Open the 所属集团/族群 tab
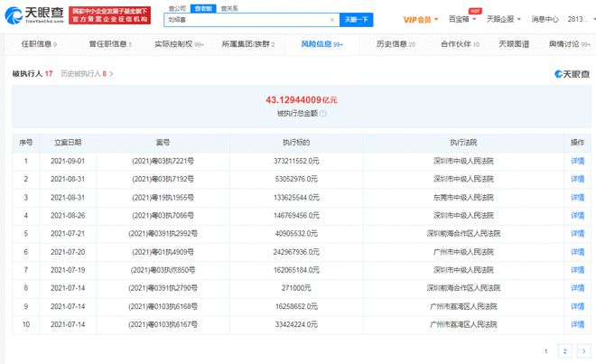596x364 pixels. [x=248, y=44]
